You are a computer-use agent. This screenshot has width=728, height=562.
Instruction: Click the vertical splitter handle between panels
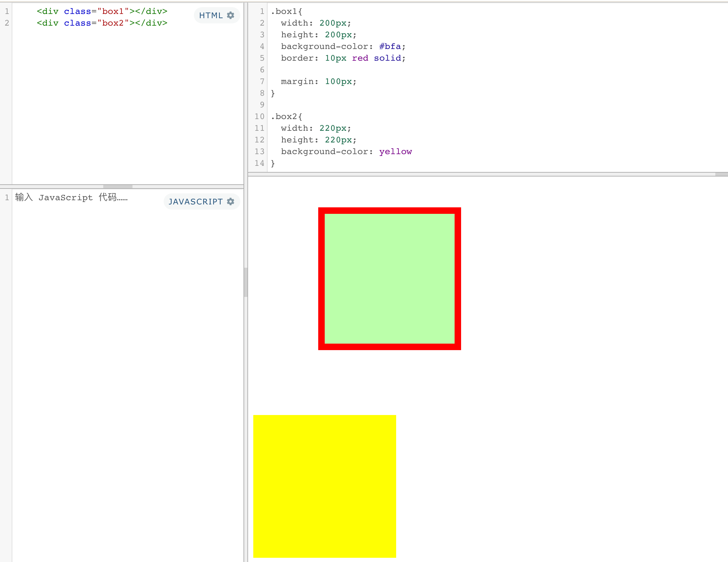pos(246,282)
